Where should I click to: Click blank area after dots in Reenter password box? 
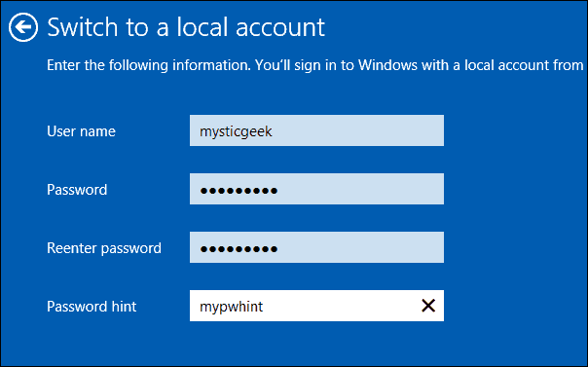tap(360, 247)
